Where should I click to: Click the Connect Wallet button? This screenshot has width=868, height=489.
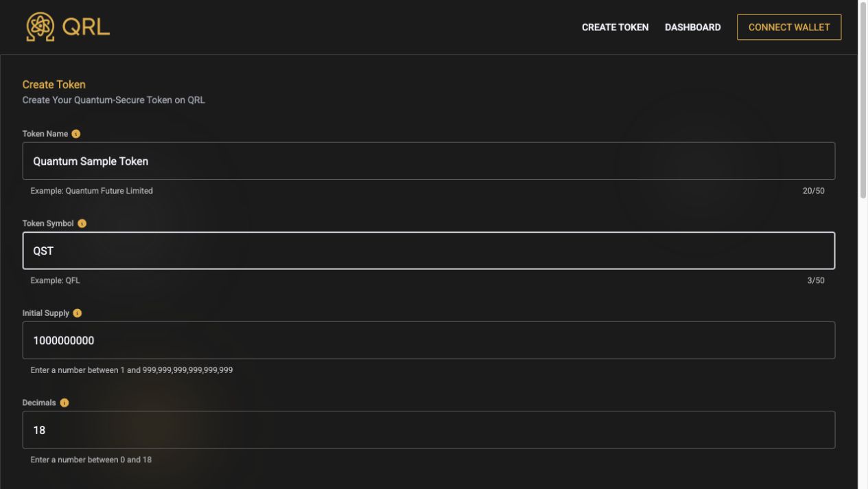click(789, 27)
